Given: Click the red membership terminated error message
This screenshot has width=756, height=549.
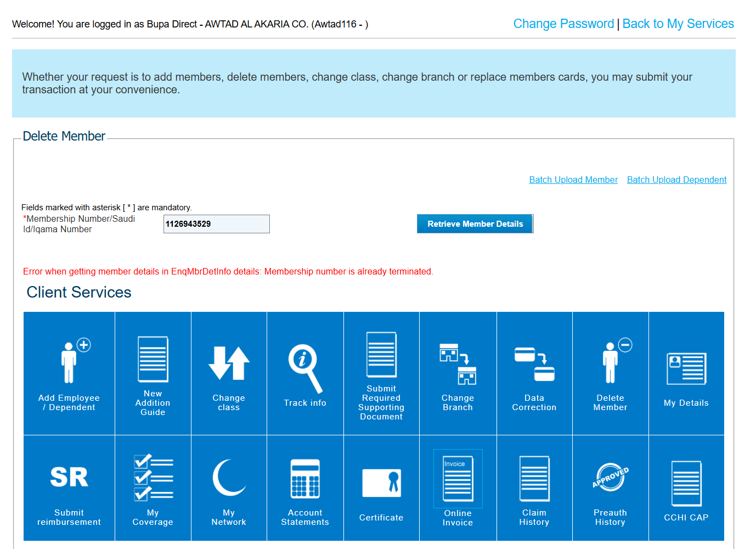Looking at the screenshot, I should click(228, 271).
